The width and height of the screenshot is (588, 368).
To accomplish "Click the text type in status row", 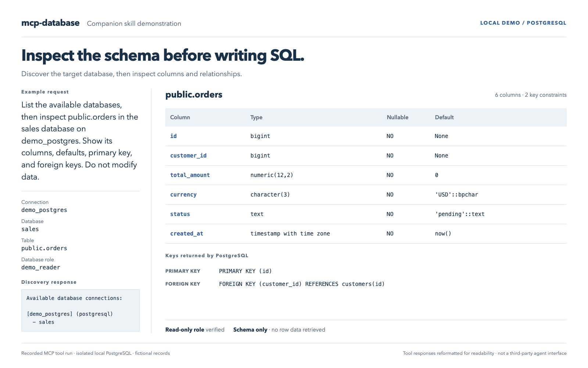I will pyautogui.click(x=257, y=214).
